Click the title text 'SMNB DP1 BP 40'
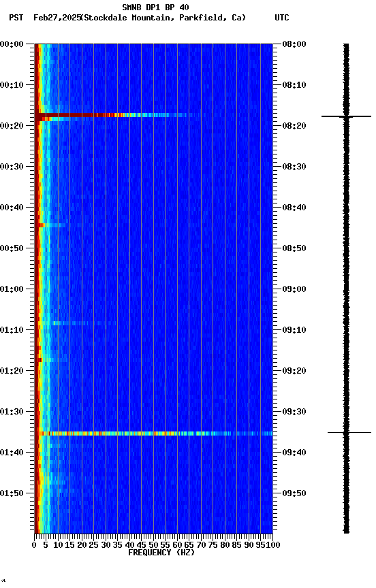Viewport: 376px width, 588px height. pos(155,7)
